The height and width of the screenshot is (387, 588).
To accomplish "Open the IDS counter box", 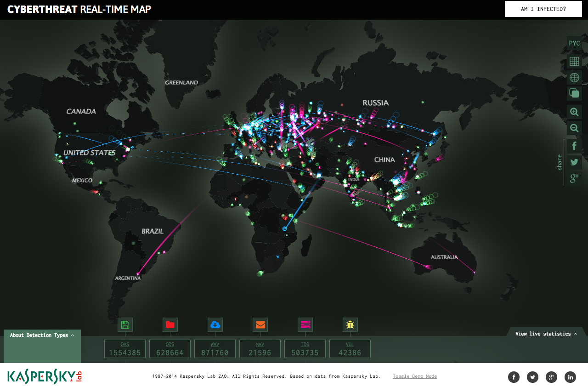I will click(305, 349).
